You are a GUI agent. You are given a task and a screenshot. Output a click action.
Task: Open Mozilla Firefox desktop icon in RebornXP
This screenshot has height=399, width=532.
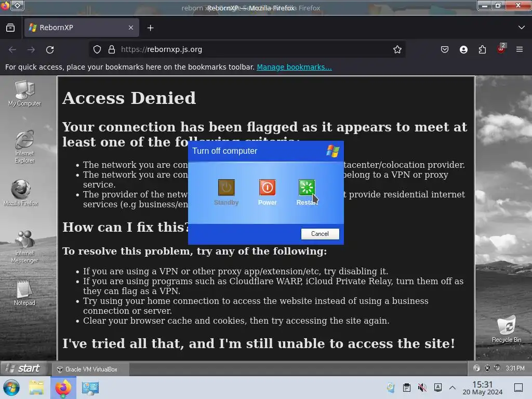tap(21, 193)
